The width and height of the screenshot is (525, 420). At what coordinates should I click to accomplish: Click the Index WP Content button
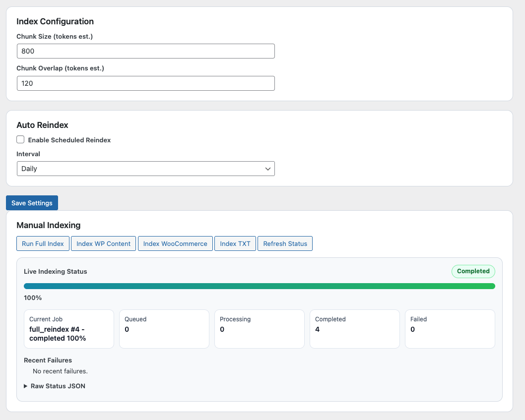[103, 243]
